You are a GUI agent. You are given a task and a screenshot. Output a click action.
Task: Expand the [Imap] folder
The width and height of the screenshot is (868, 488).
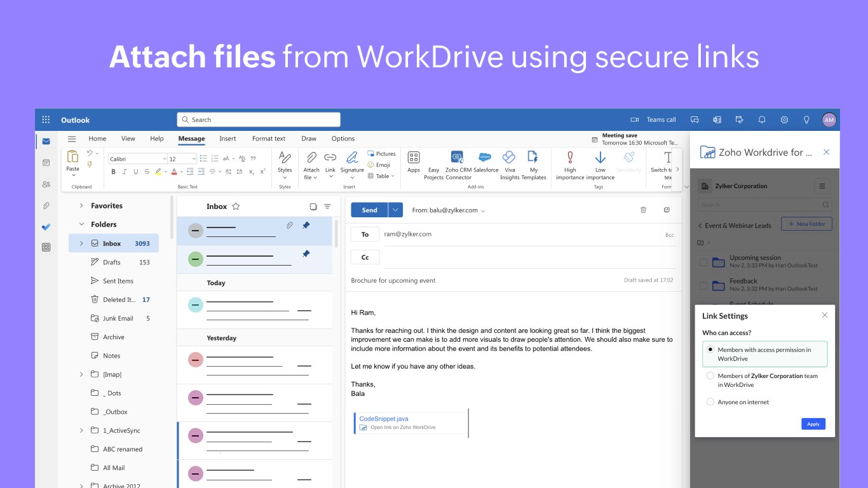[x=81, y=374]
